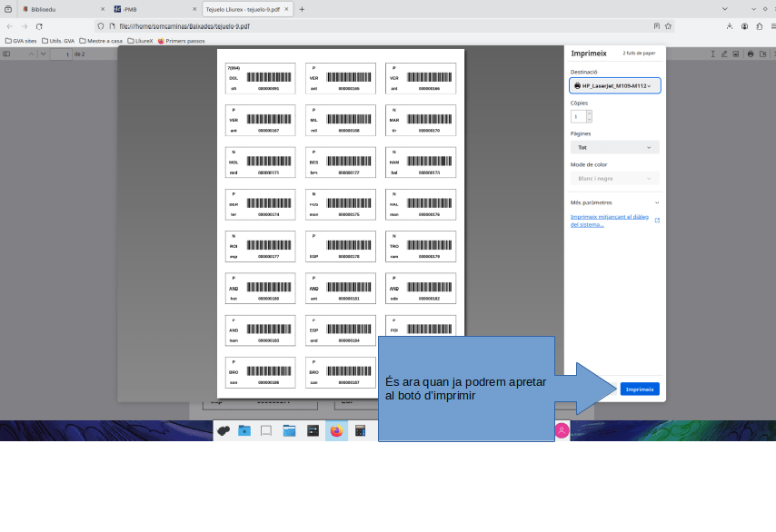Open the blue folder icon in taskbar
Viewport: 776px width, 532px height.
(x=244, y=431)
